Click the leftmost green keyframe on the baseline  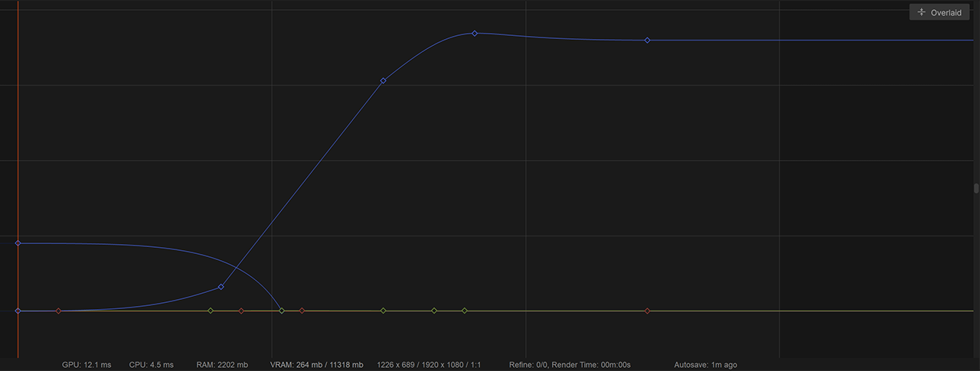211,311
